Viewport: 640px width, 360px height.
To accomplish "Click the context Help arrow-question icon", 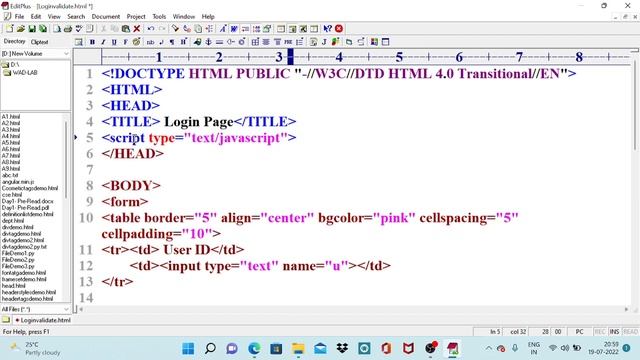I will (327, 29).
